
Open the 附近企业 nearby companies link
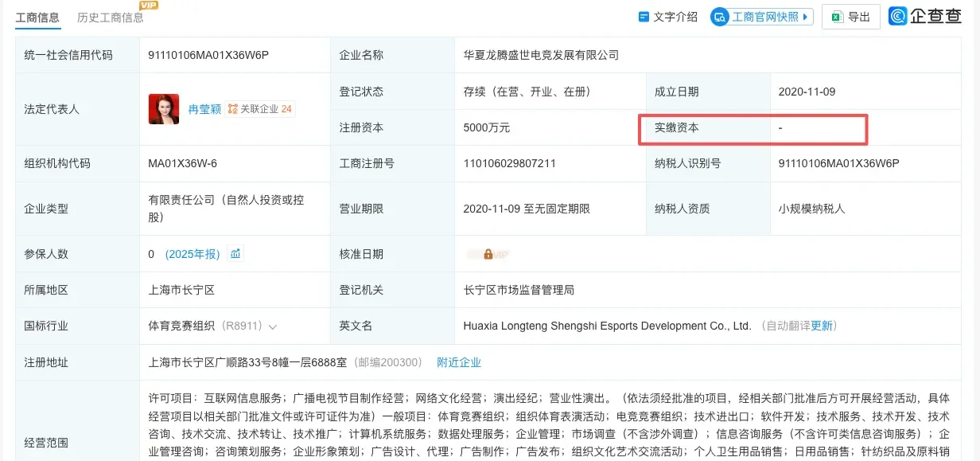(x=459, y=362)
